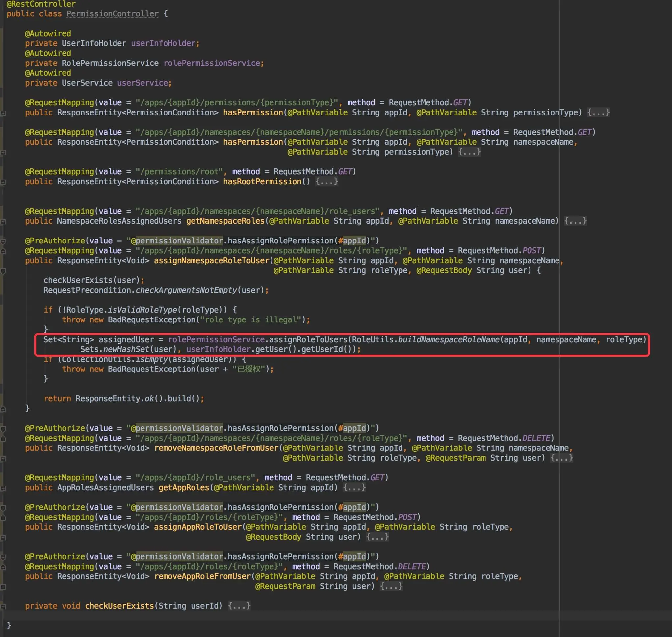Click the PermissionController class name

click(113, 14)
